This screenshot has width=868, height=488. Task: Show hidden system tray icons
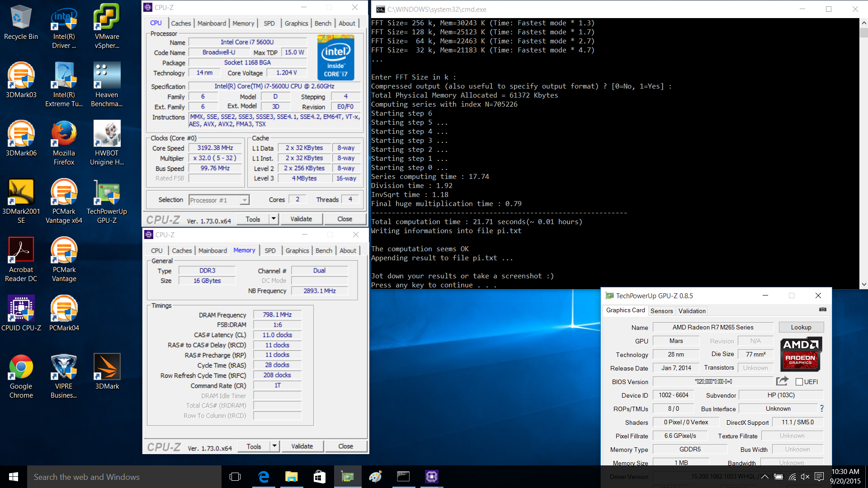click(765, 477)
